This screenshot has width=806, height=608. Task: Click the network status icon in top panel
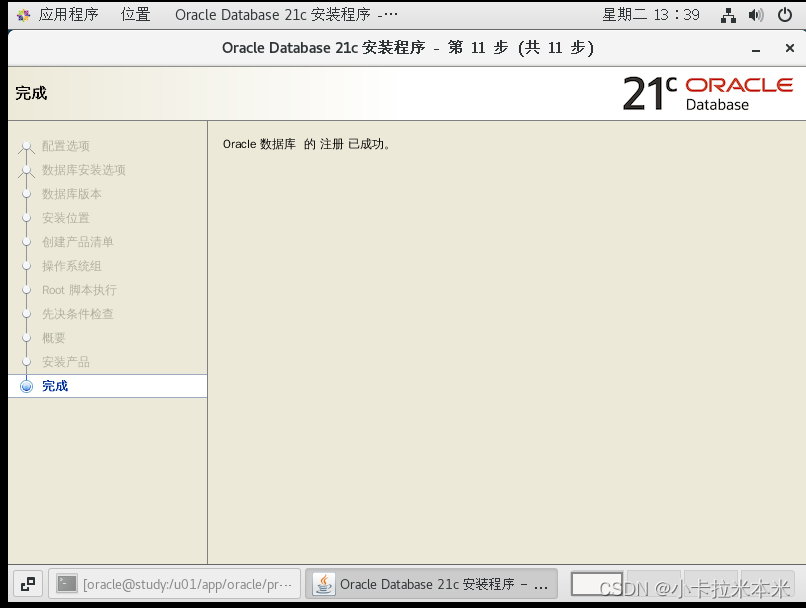click(x=728, y=14)
